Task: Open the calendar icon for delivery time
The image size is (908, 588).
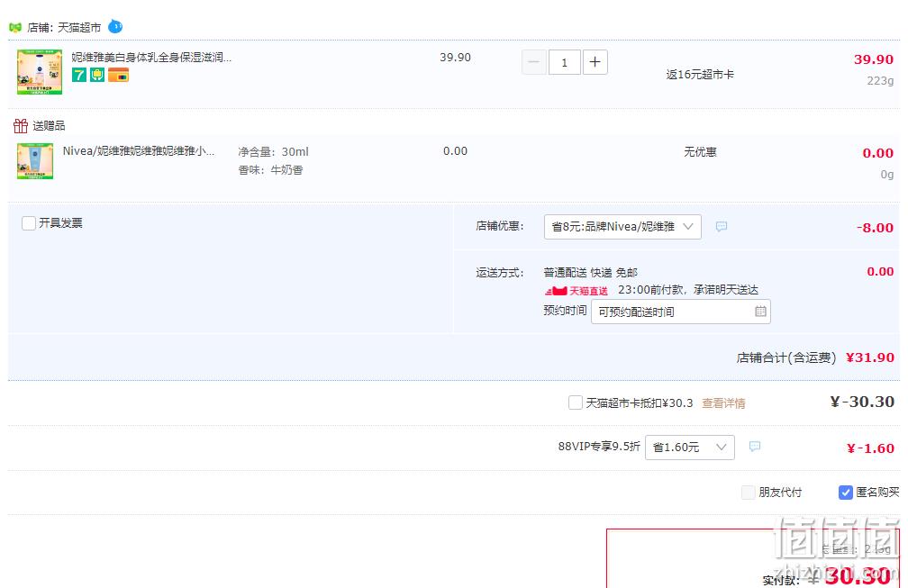Action: click(x=760, y=312)
